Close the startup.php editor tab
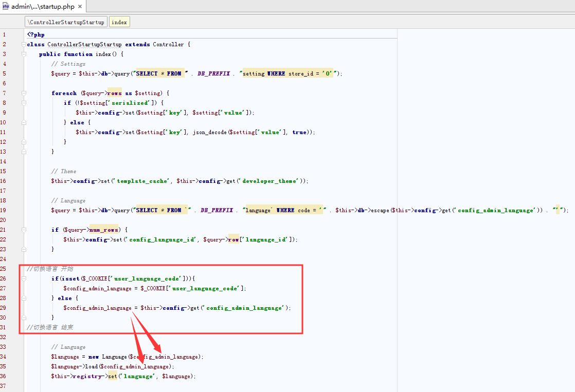 tap(80, 7)
